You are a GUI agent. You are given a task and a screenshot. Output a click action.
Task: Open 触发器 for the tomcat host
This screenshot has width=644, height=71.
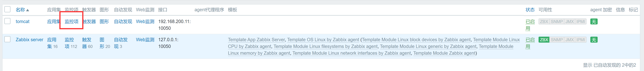[89, 22]
